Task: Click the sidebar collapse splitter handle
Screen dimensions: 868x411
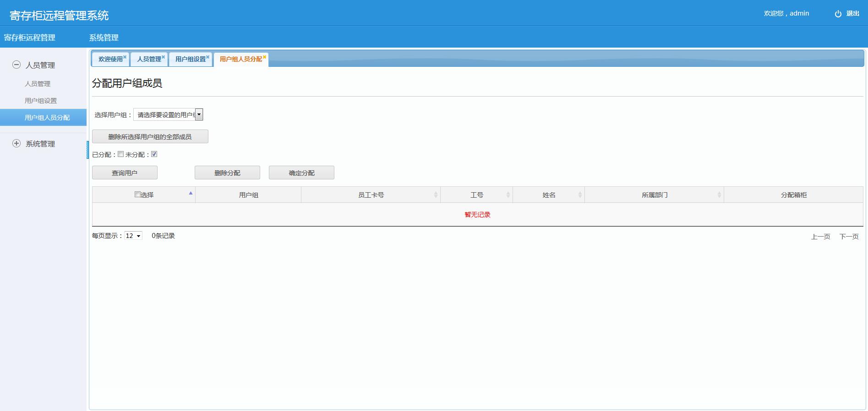Action: (x=87, y=150)
